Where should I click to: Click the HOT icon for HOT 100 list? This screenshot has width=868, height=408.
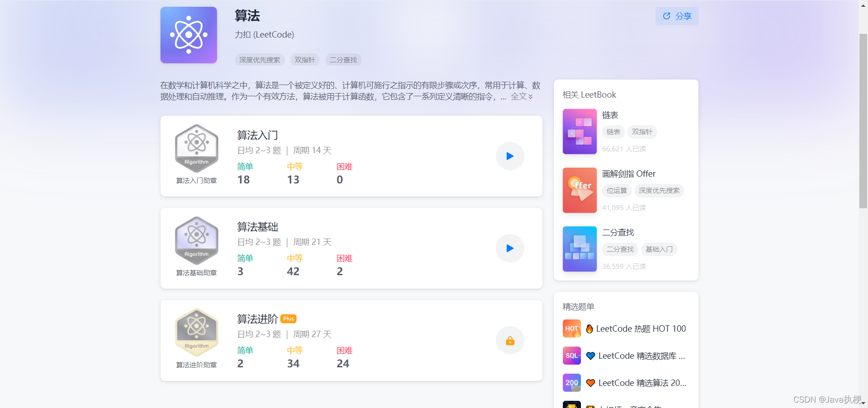pos(571,328)
